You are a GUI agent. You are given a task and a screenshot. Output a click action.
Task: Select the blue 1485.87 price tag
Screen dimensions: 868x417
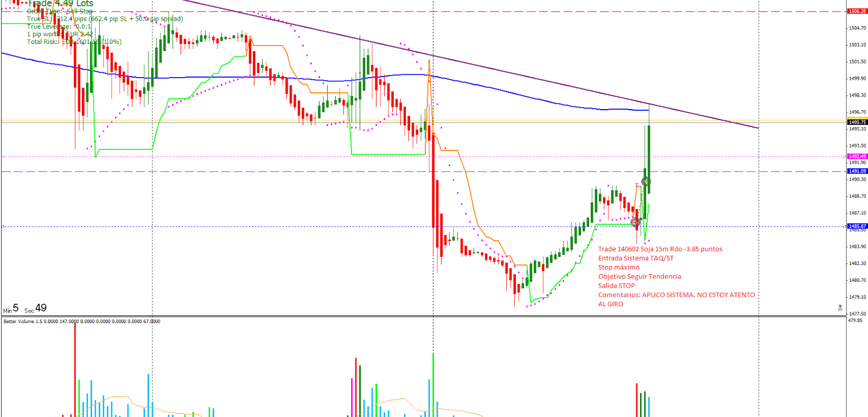[857, 226]
